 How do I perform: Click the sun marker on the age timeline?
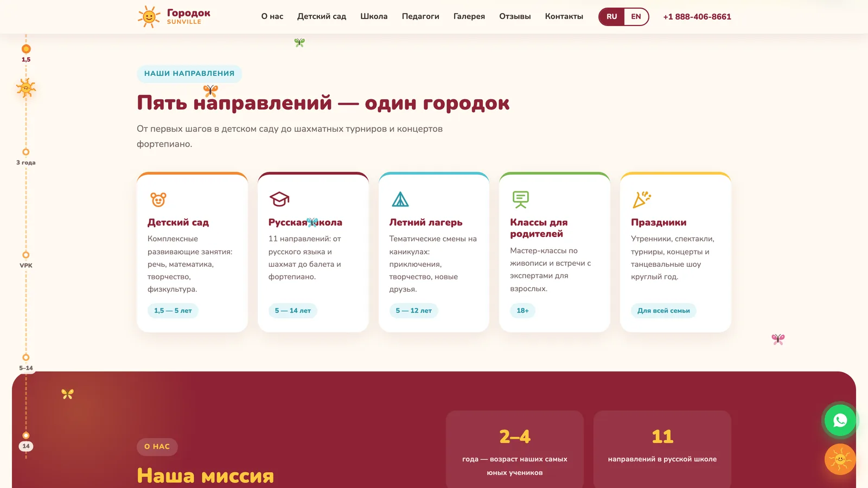pos(26,88)
